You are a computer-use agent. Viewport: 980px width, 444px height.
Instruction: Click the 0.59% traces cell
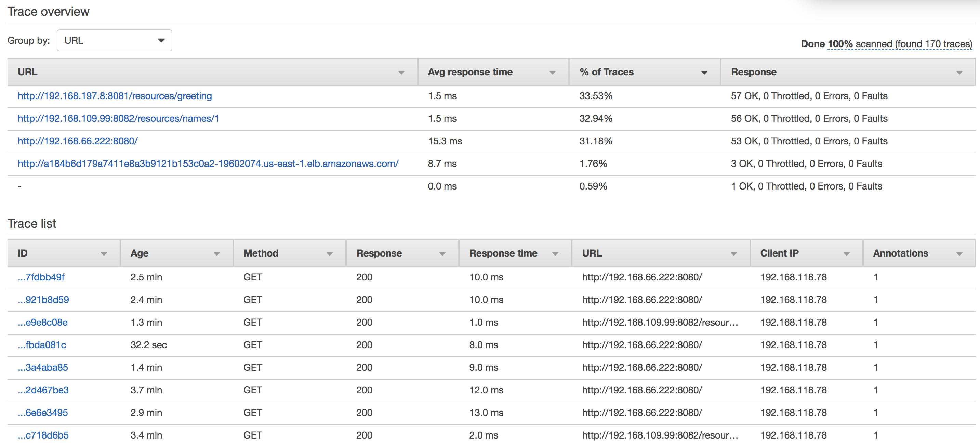point(593,186)
